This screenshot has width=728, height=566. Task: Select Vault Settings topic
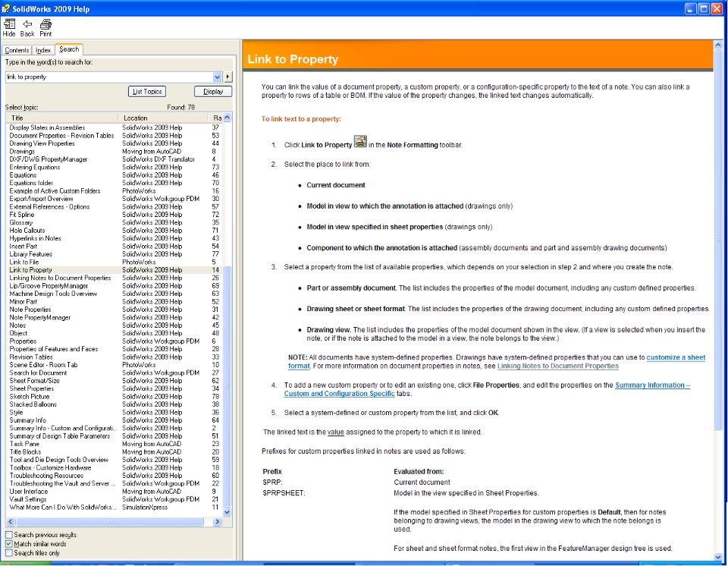[x=28, y=499]
